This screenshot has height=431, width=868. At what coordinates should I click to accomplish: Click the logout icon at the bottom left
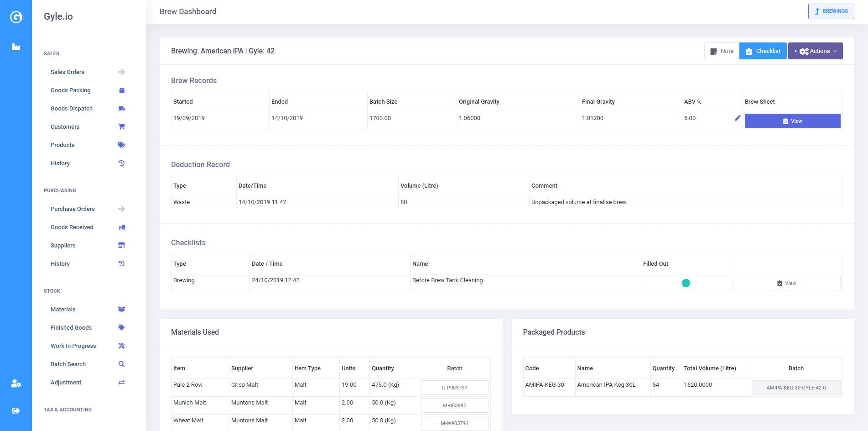[16, 410]
